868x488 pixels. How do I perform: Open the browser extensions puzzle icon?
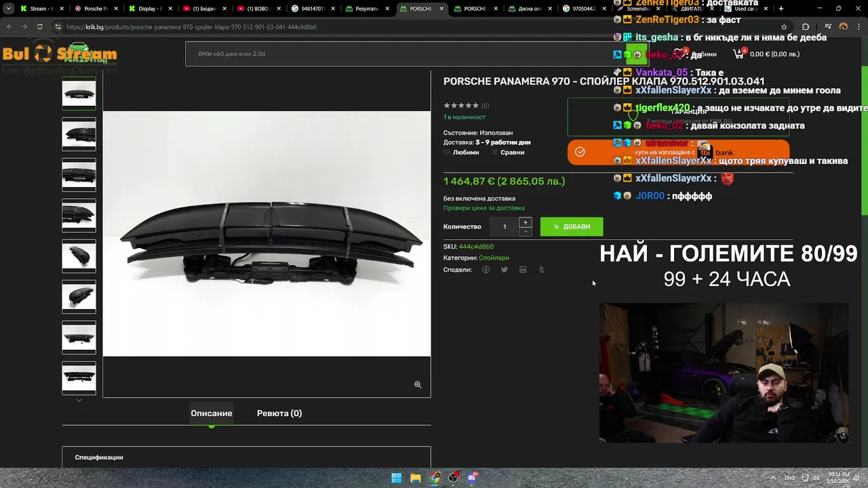click(806, 26)
